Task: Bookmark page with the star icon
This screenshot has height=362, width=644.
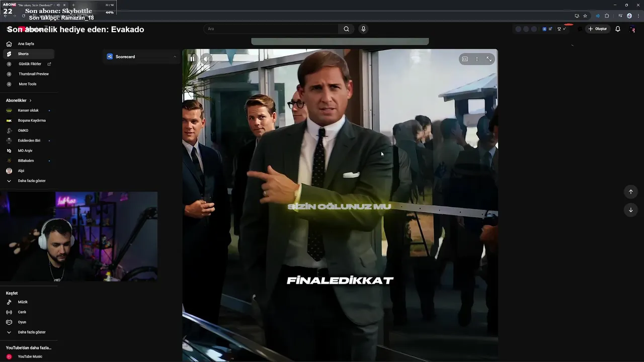Action: pyautogui.click(x=585, y=16)
